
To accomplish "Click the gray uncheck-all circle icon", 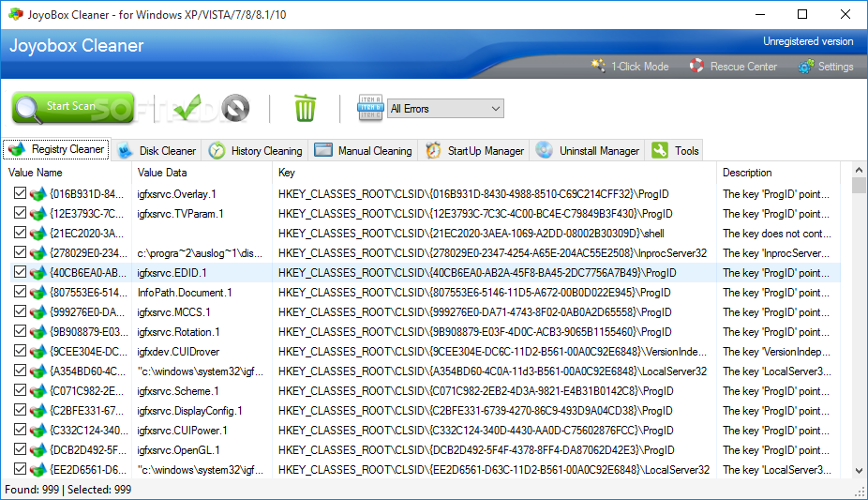I will (x=236, y=108).
